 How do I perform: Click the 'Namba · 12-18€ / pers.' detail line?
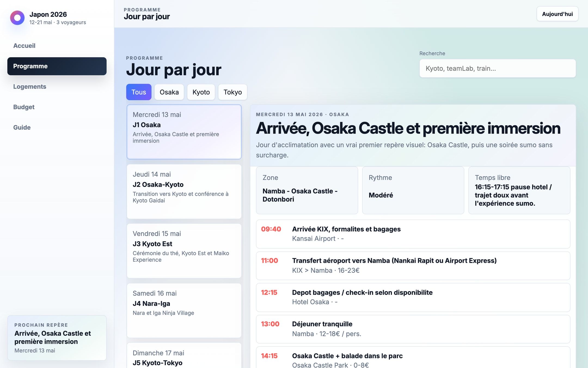(327, 334)
